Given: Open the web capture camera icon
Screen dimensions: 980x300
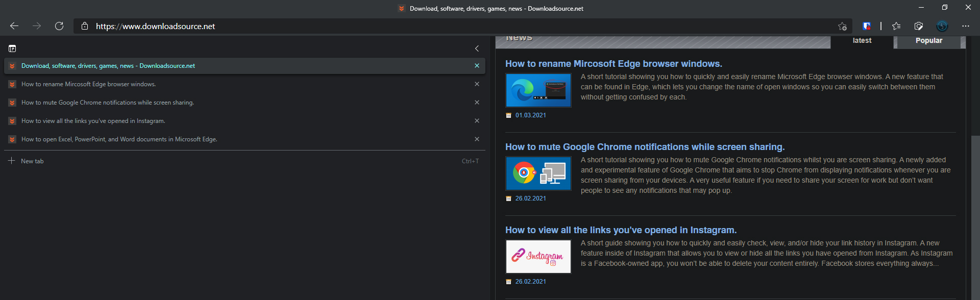Looking at the screenshot, I should point(919,26).
